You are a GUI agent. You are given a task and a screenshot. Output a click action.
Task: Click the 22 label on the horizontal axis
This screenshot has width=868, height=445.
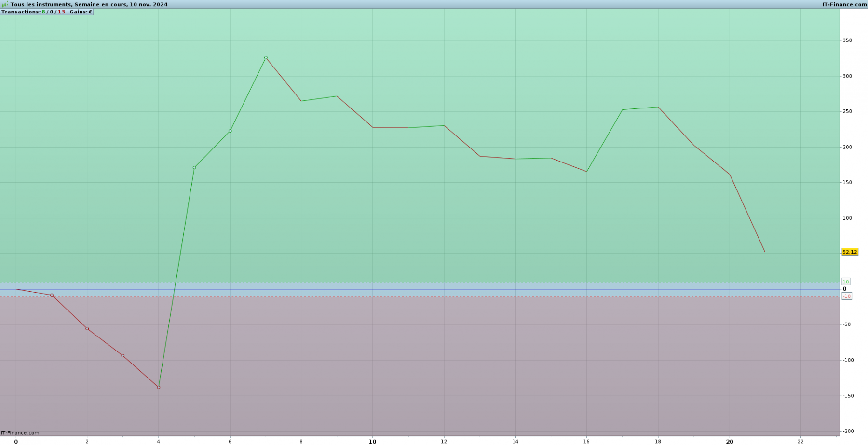tap(801, 441)
